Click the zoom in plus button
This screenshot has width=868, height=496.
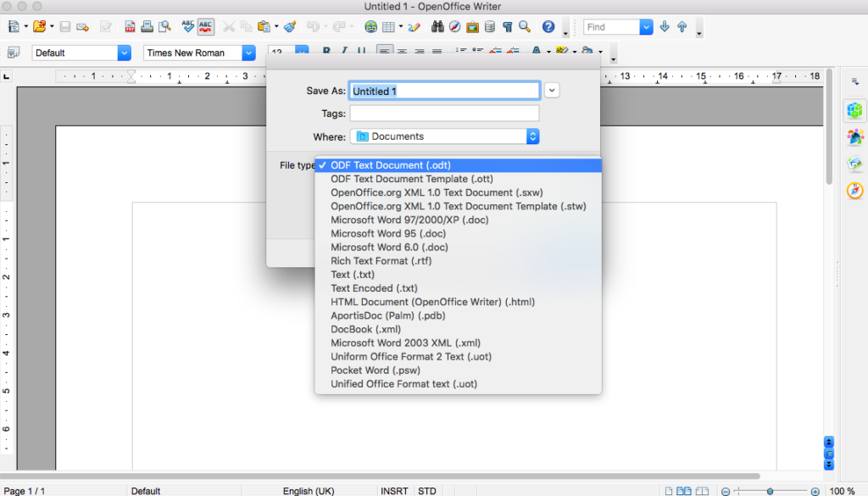click(815, 491)
